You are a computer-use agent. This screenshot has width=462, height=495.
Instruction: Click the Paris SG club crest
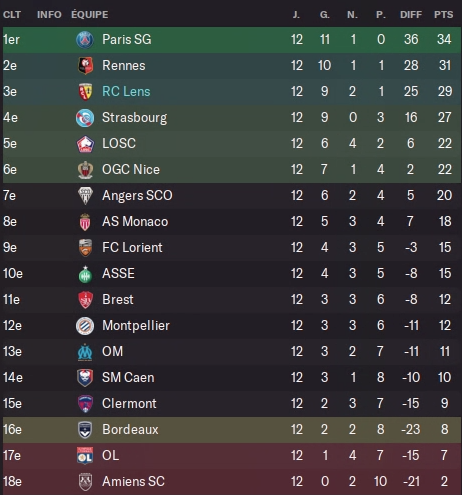tap(85, 40)
